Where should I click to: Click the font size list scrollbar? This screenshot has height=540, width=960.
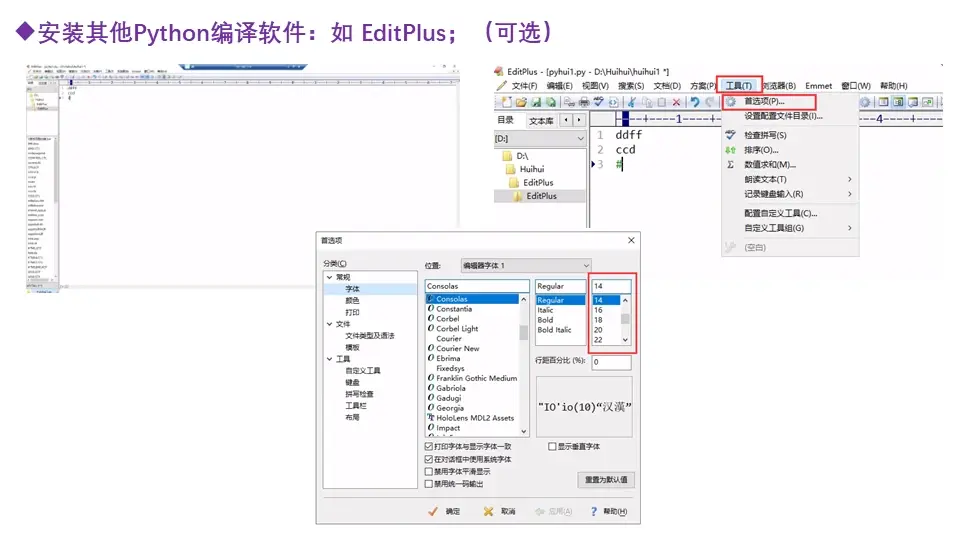[625, 319]
